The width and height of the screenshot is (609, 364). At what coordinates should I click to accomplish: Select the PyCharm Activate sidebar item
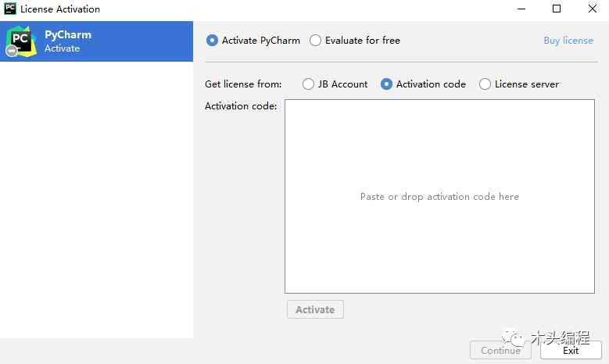coord(96,41)
